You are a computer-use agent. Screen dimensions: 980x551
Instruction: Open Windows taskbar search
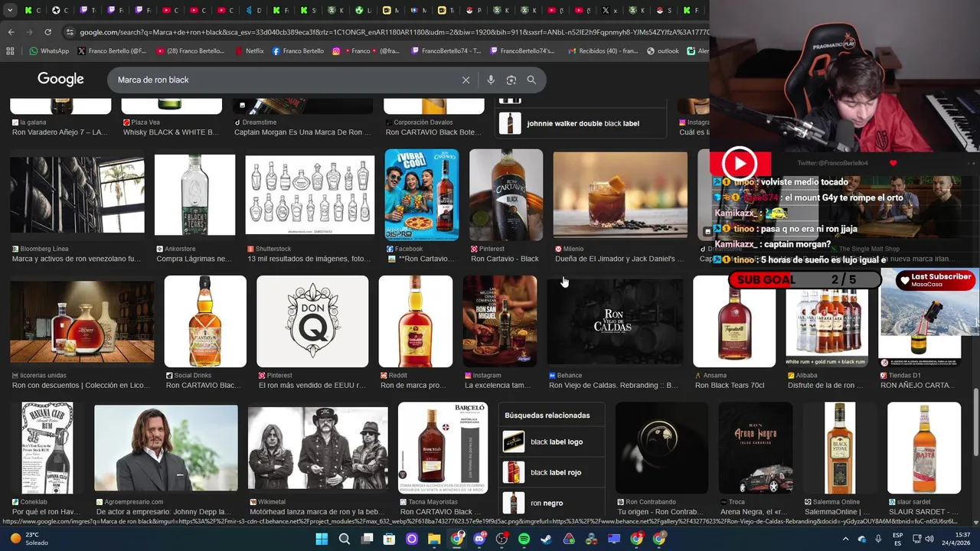345,539
